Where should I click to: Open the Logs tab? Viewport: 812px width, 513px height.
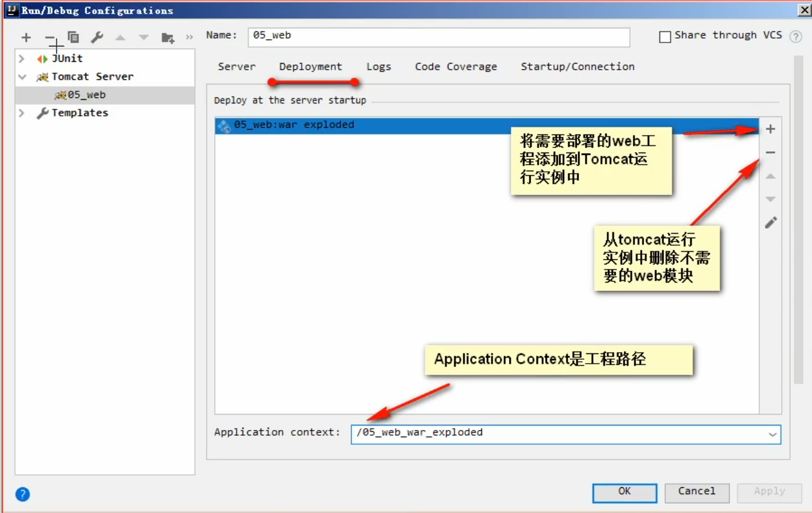click(x=379, y=66)
